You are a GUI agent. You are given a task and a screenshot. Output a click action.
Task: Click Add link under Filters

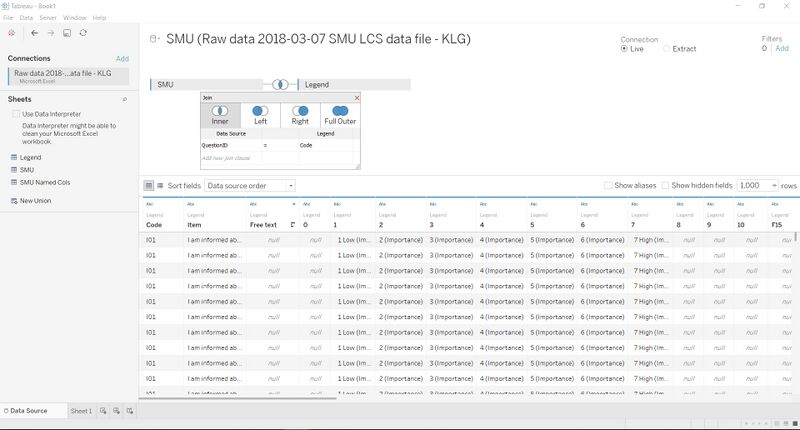(x=782, y=48)
